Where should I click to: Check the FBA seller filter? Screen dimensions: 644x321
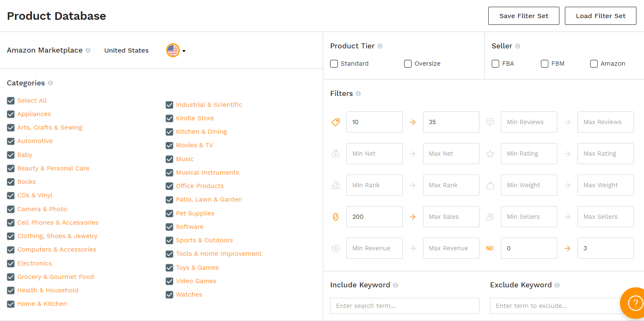click(495, 64)
